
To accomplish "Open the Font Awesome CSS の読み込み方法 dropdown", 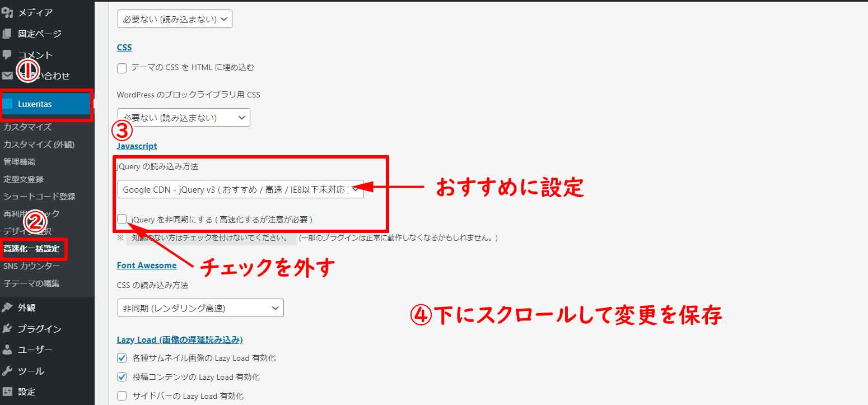I will click(200, 308).
